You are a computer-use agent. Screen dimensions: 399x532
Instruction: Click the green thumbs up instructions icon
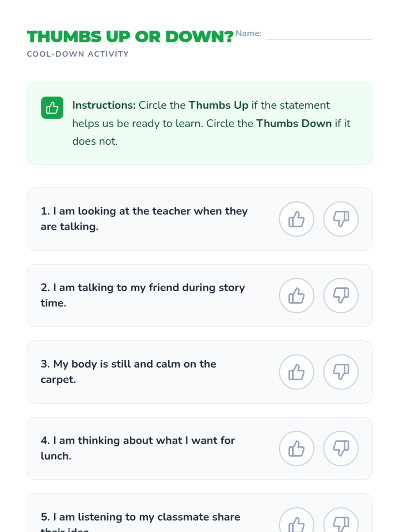coord(52,108)
